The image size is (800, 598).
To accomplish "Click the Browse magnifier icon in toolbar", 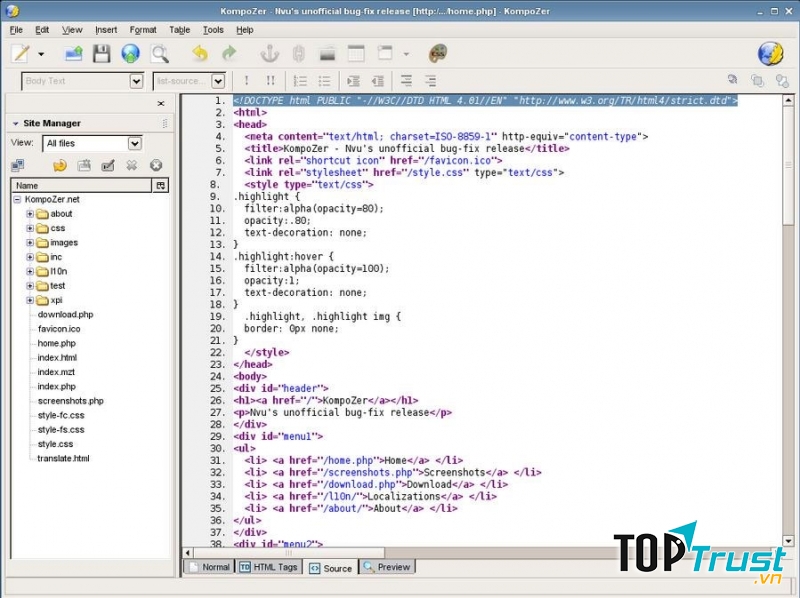I will click(x=158, y=53).
